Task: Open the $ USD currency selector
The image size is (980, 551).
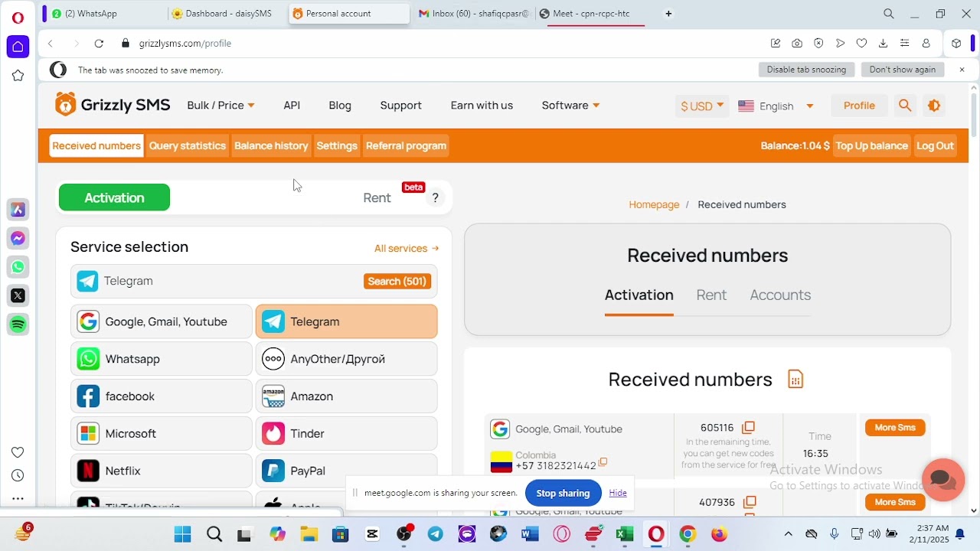Action: click(x=702, y=106)
